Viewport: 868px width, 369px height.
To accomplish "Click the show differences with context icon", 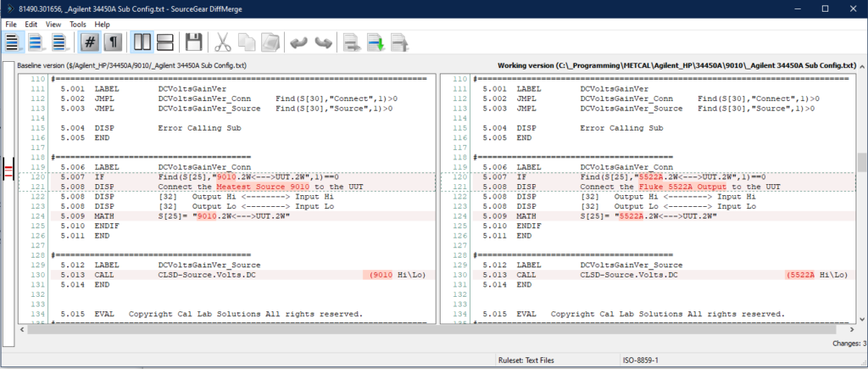I will (59, 42).
